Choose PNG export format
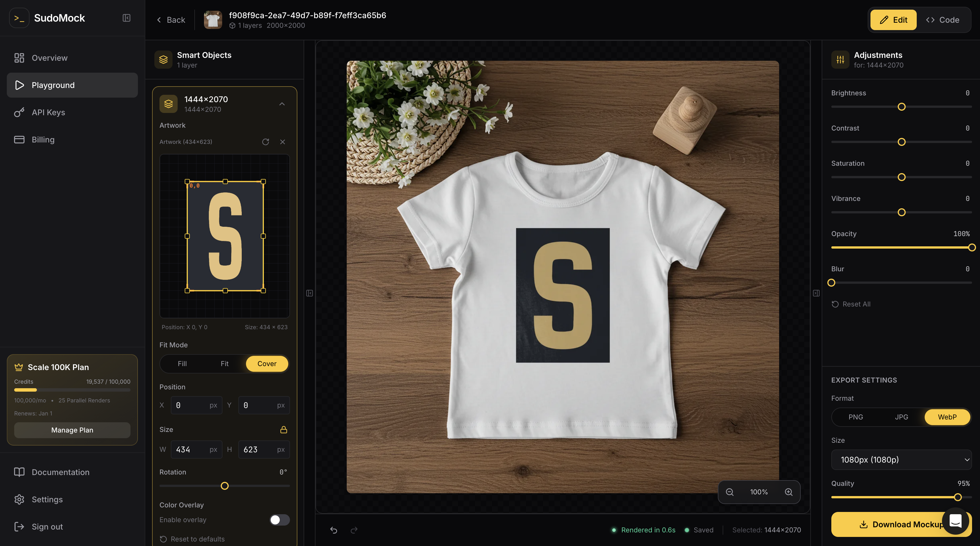980x546 pixels. [x=856, y=417]
